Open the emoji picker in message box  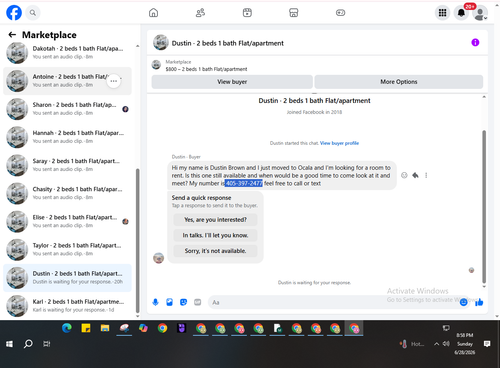tap(463, 302)
